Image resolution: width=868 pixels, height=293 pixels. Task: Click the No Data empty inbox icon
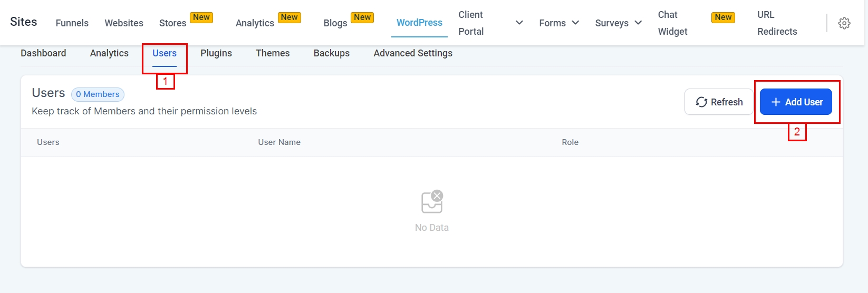tap(432, 202)
